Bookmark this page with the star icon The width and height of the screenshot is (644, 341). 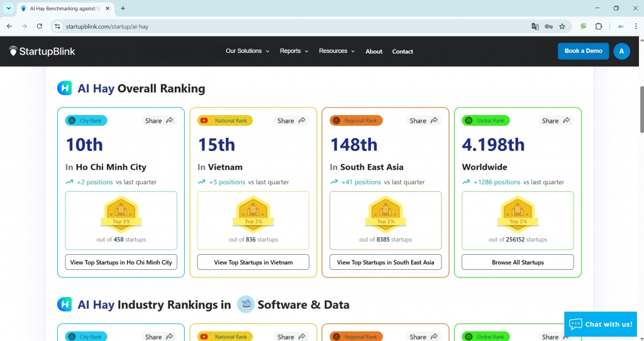coord(562,26)
